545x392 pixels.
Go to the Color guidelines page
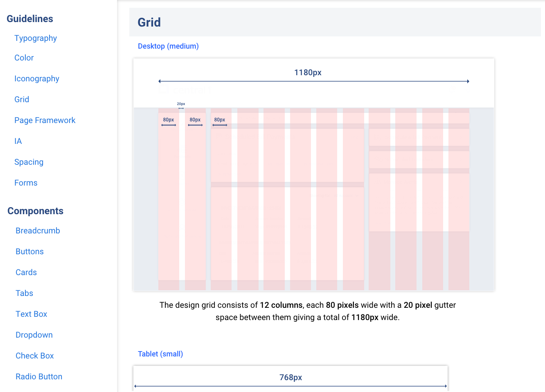click(24, 58)
